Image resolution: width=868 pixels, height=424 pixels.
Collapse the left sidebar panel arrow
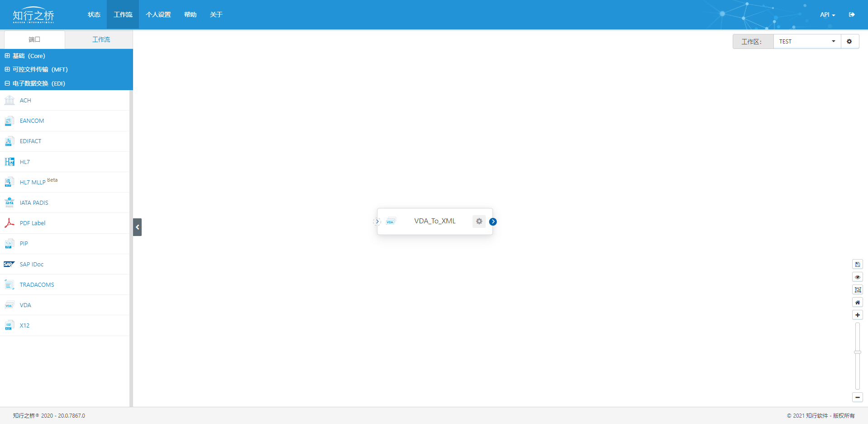pos(137,227)
